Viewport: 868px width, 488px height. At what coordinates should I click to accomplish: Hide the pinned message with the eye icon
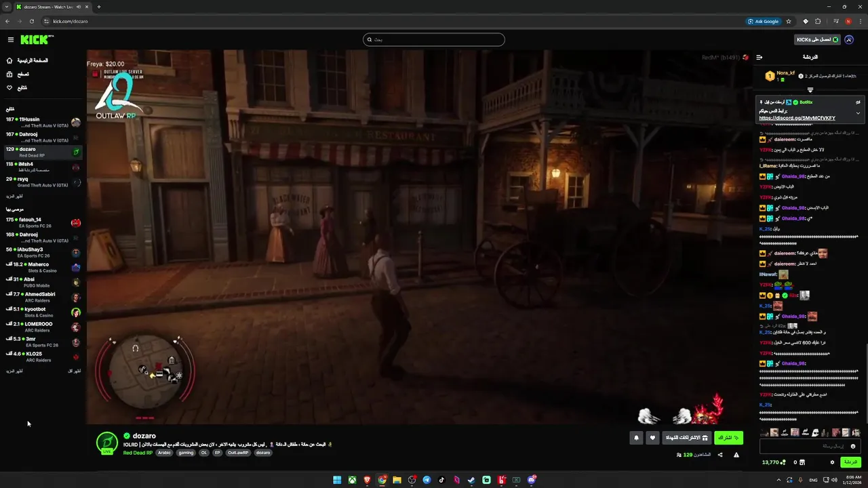pos(858,102)
